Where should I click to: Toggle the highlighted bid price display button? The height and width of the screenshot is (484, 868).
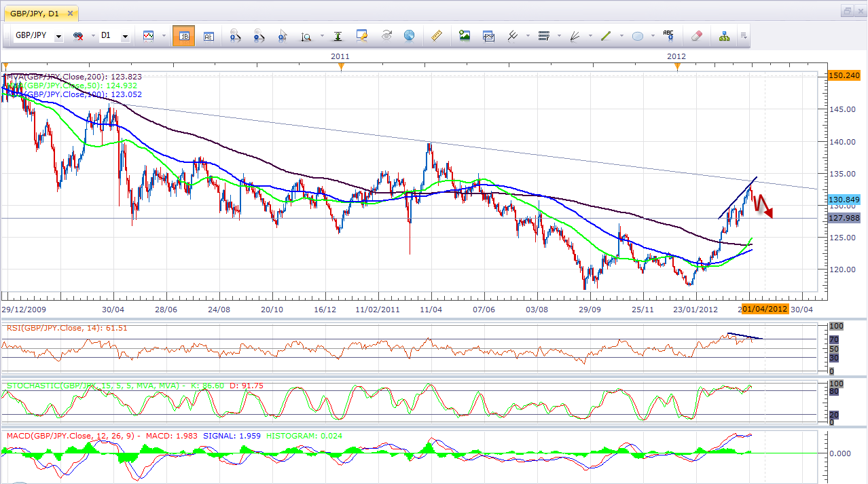coord(183,36)
